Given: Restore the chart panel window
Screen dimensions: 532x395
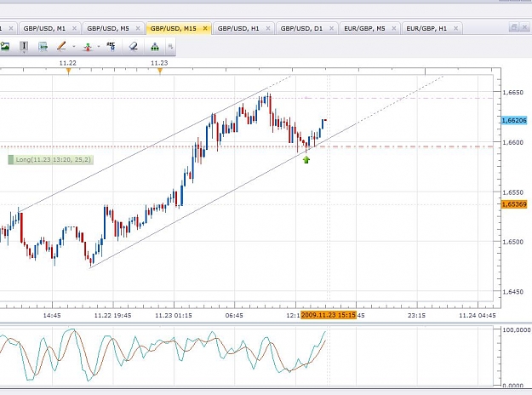Looking at the screenshot, I should [514, 27].
